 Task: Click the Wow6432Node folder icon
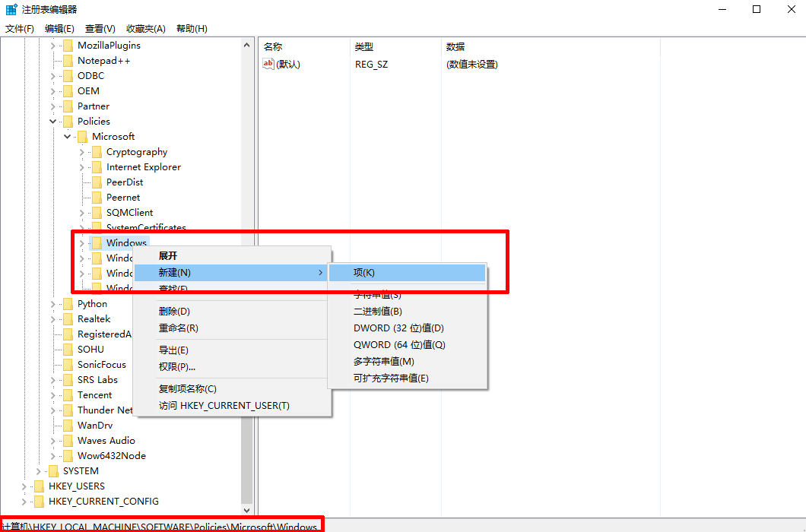coord(67,455)
